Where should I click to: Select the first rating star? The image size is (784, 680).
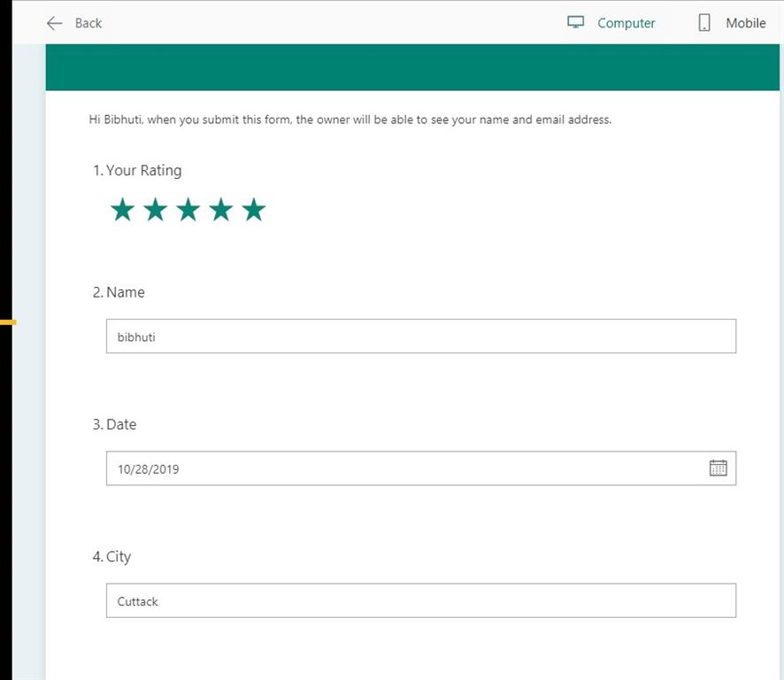click(x=122, y=209)
